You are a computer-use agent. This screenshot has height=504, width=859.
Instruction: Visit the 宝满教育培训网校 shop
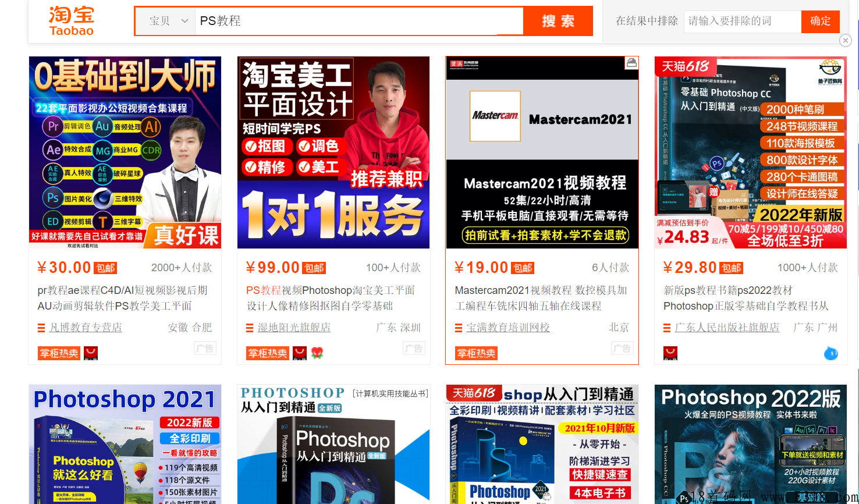(508, 328)
